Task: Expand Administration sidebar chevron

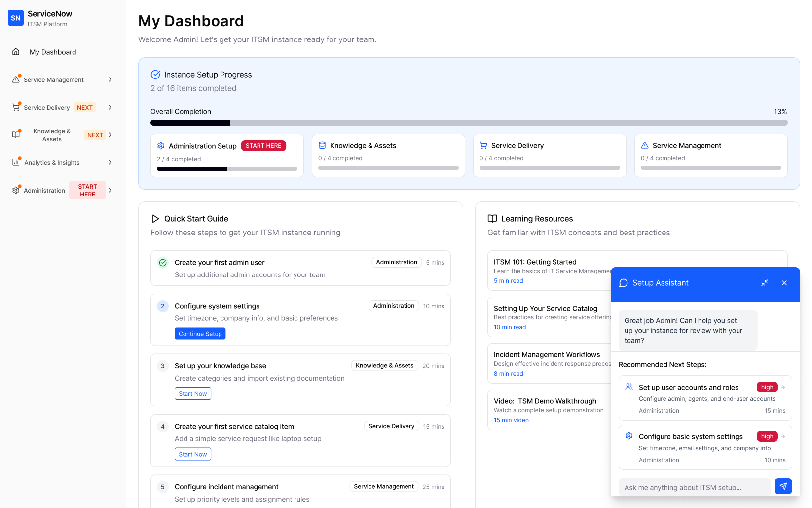Action: pos(110,190)
